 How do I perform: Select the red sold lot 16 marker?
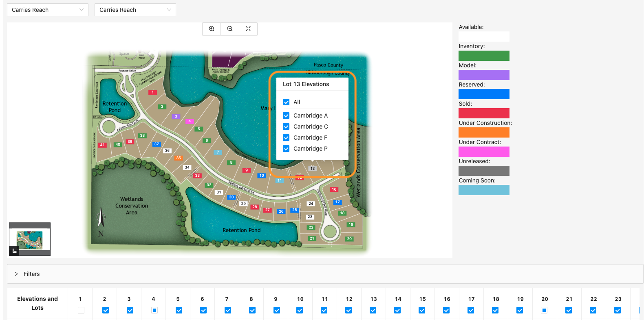pyautogui.click(x=334, y=189)
